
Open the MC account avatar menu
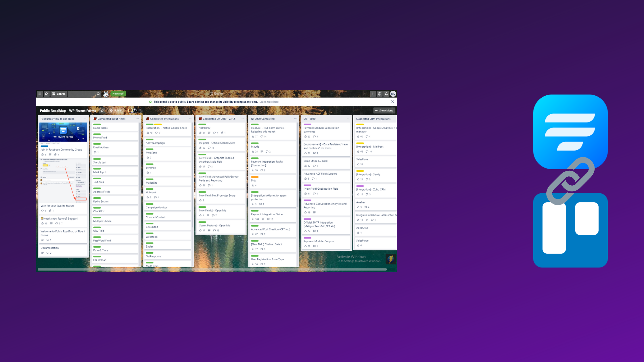(393, 94)
